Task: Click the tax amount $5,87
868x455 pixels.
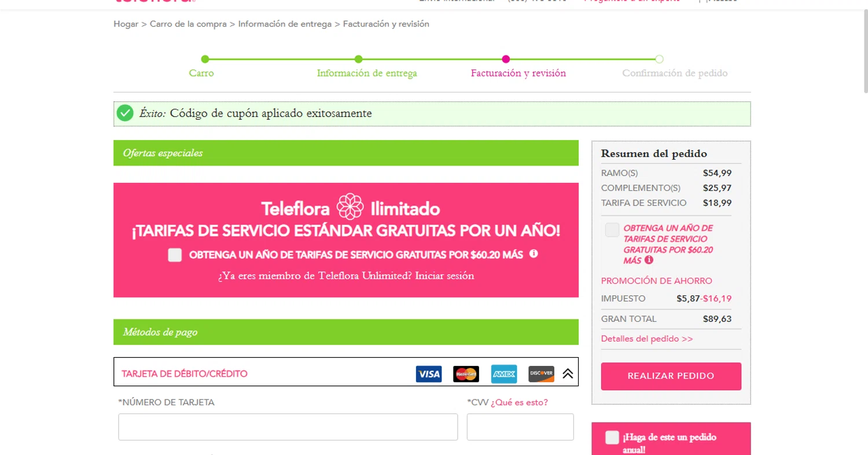Action: tap(688, 299)
